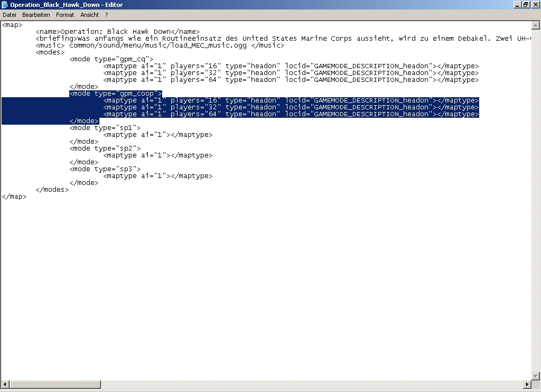Click the mode type="sp1" line

(105, 128)
